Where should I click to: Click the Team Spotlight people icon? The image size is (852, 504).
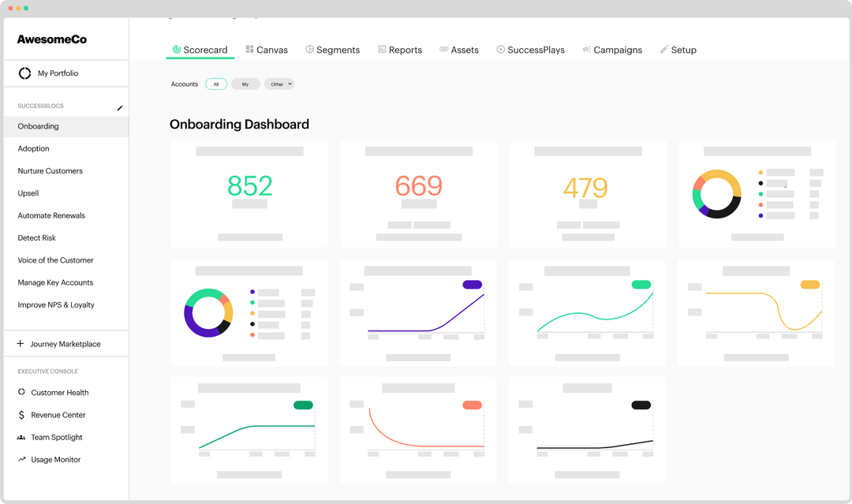click(21, 437)
